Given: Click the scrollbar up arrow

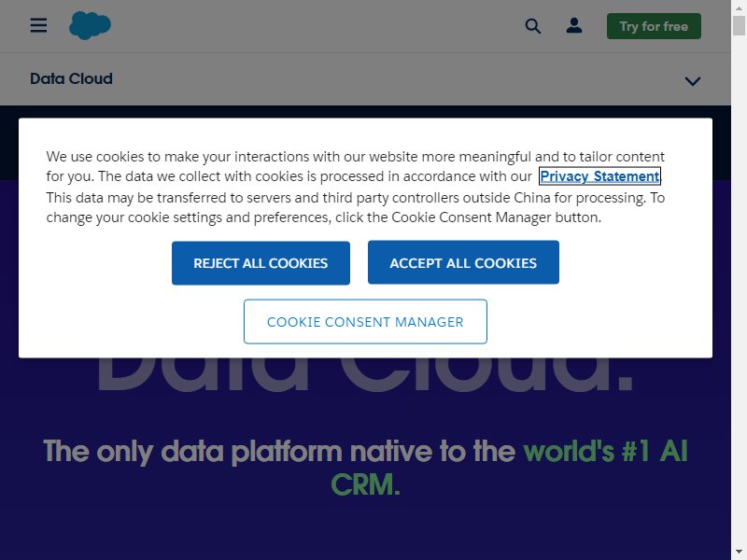Looking at the screenshot, I should [739, 8].
